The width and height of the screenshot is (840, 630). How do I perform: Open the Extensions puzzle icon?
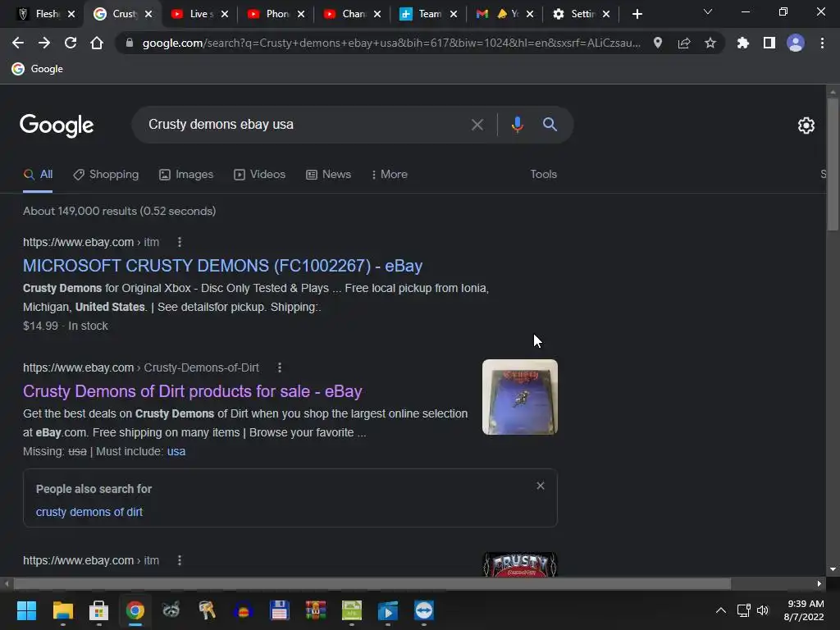tap(742, 43)
